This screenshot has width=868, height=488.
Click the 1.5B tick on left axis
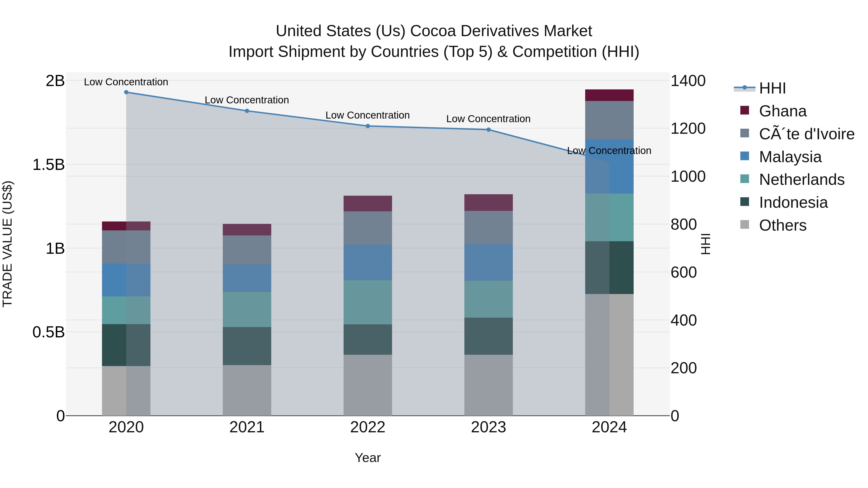(48, 165)
